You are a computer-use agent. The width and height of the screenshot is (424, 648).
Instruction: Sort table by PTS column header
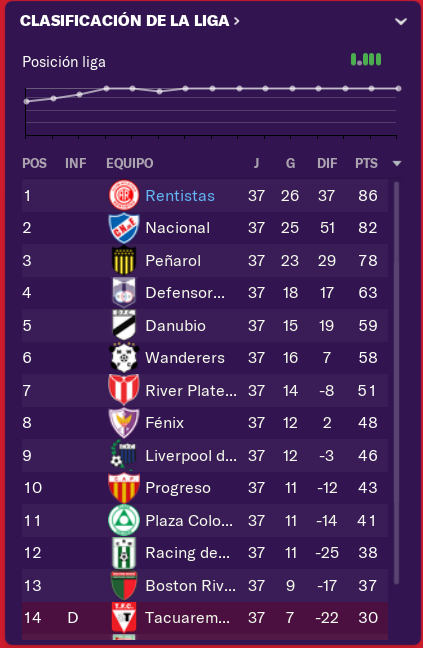(367, 164)
